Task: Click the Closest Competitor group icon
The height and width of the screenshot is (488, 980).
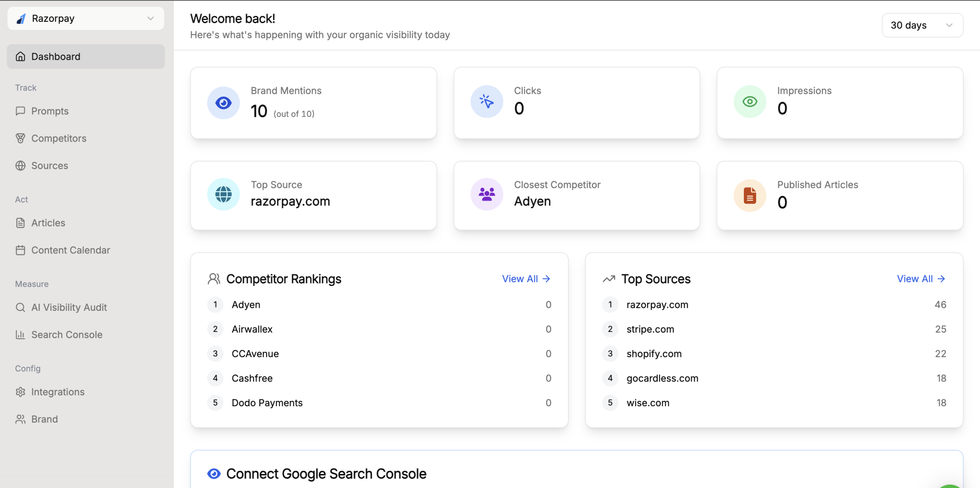Action: pos(487,194)
